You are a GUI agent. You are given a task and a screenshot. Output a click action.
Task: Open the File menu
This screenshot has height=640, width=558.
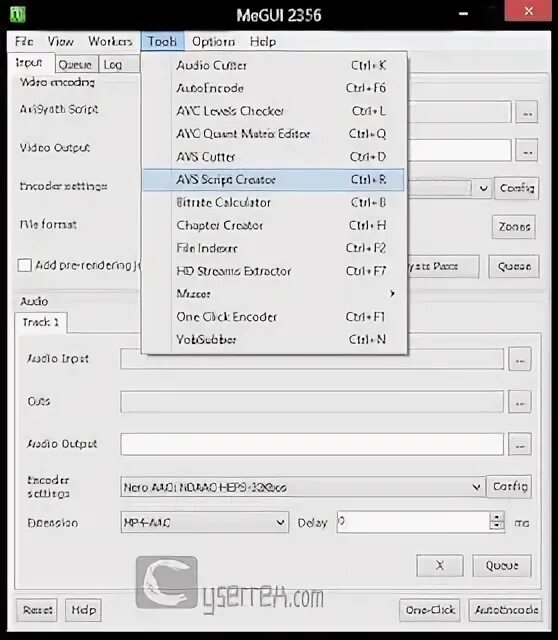pos(24,41)
